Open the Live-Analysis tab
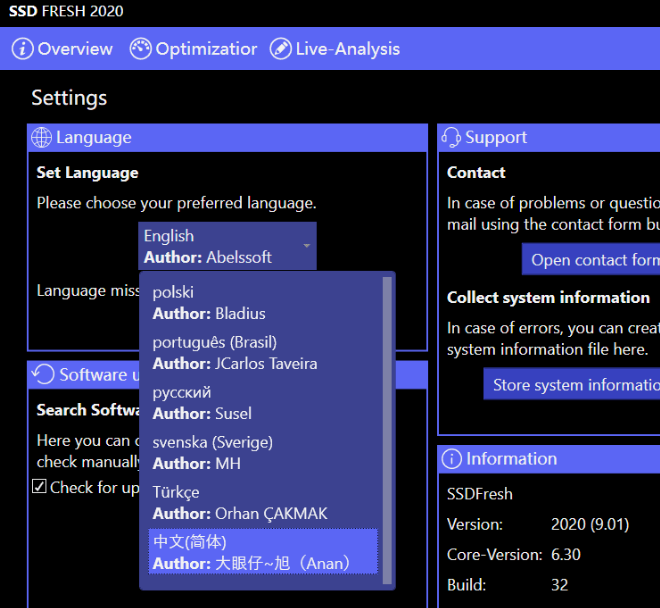Image resolution: width=660 pixels, height=608 pixels. point(335,49)
